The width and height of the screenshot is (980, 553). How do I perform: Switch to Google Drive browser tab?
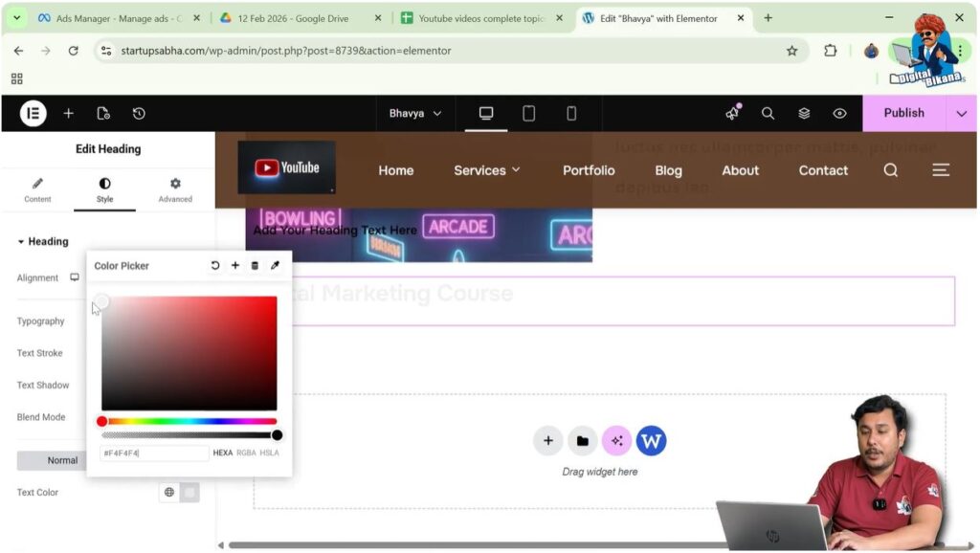coord(300,18)
